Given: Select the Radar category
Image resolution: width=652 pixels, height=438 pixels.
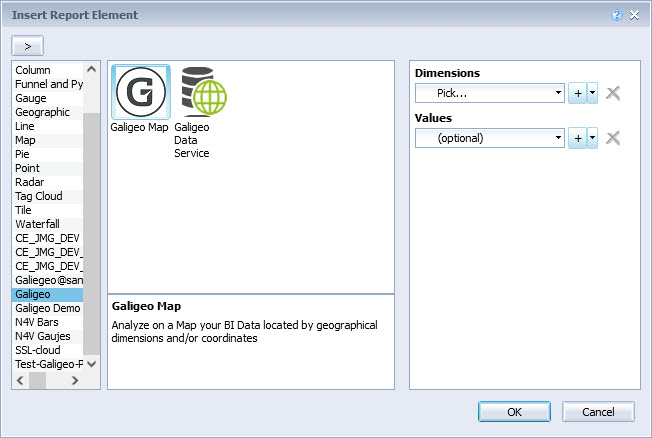Looking at the screenshot, I should (x=48, y=182).
